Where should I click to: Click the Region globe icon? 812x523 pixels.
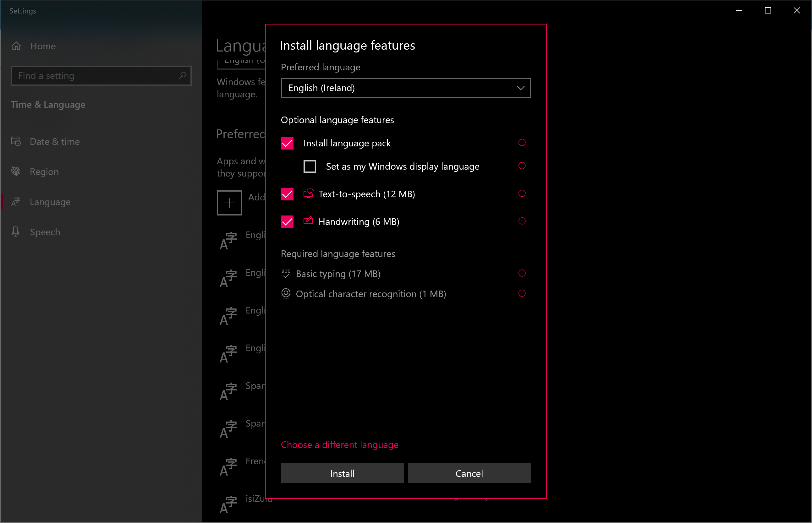point(16,171)
